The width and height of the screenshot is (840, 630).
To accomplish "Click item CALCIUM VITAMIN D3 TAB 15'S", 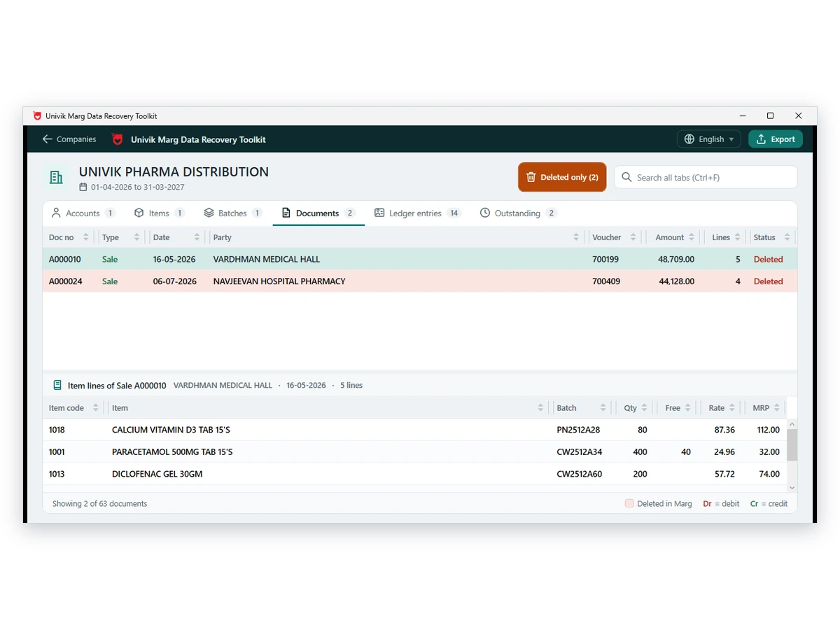I will pos(171,430).
